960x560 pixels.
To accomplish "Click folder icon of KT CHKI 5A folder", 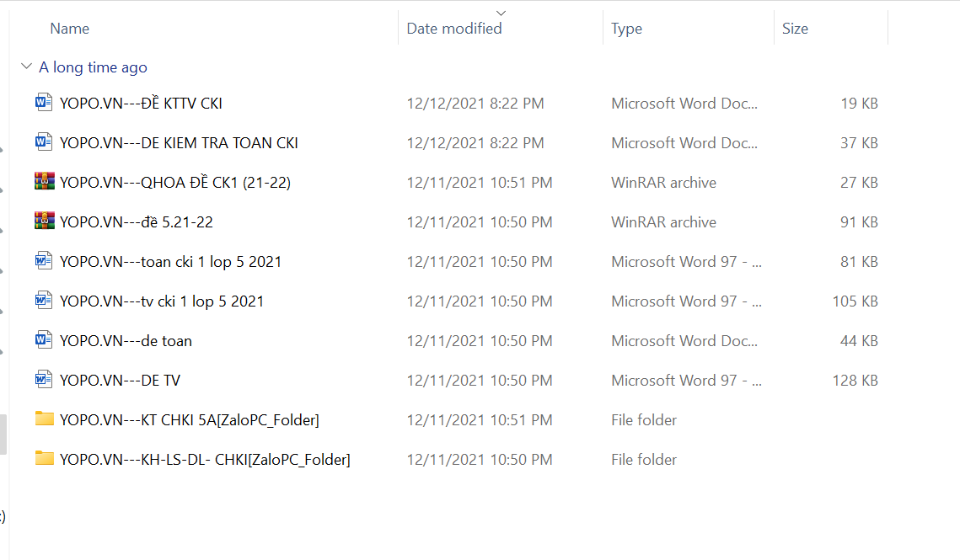I will pyautogui.click(x=44, y=419).
